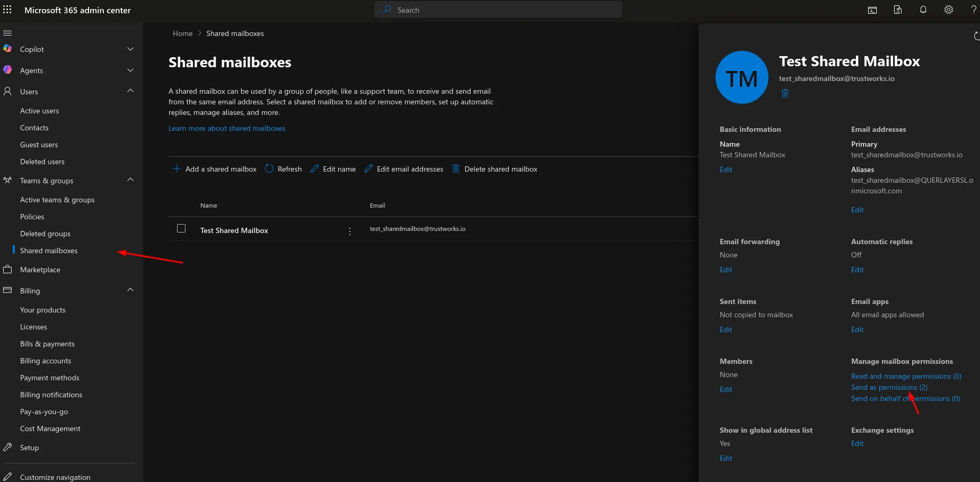Click the Search input field

(x=498, y=10)
